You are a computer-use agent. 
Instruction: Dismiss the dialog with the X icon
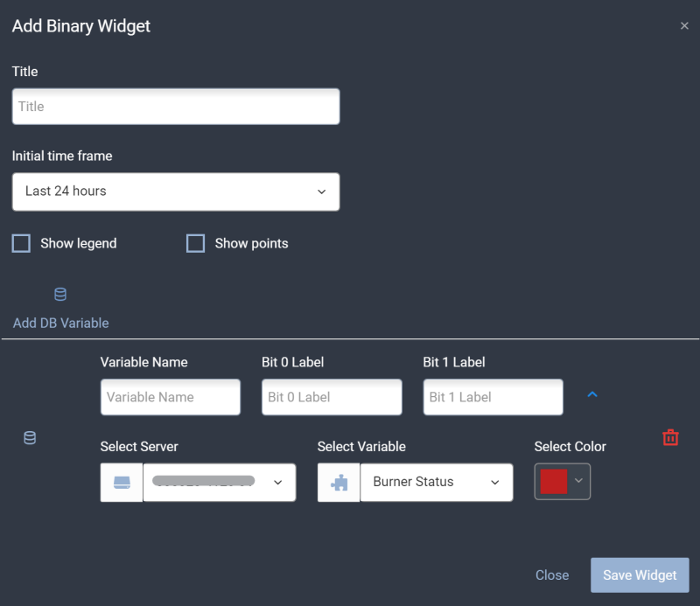tap(685, 25)
